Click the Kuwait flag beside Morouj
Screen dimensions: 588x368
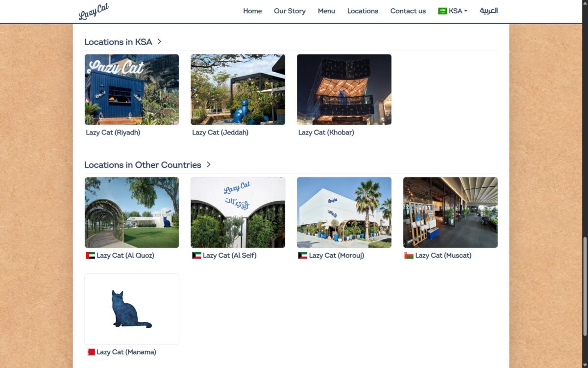coord(303,256)
